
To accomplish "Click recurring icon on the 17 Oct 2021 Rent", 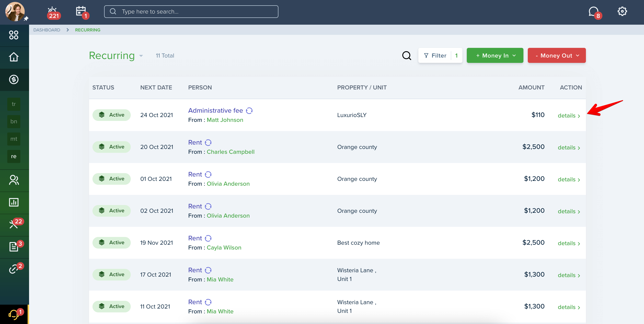I will (208, 270).
